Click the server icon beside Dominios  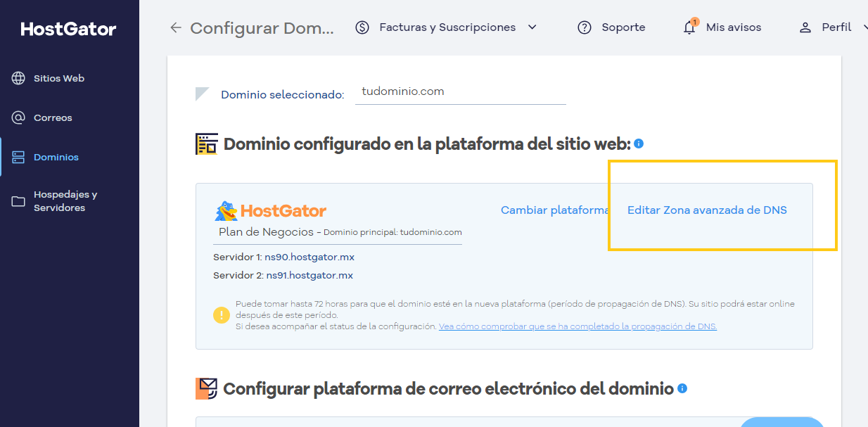18,157
